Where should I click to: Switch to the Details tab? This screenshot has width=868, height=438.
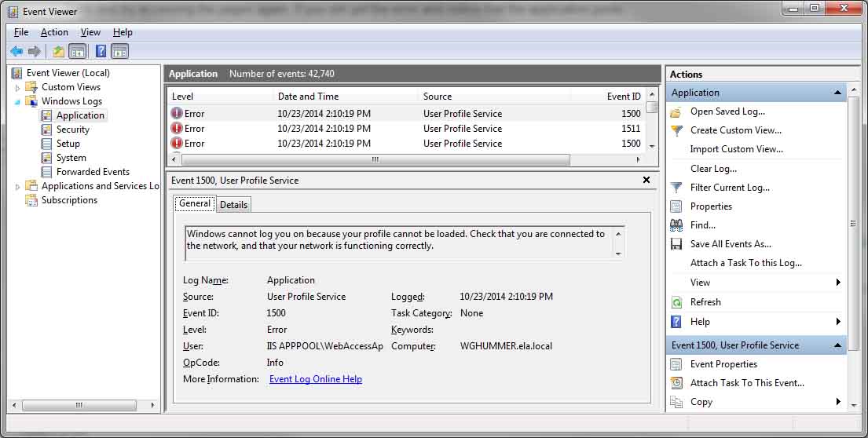pos(233,205)
